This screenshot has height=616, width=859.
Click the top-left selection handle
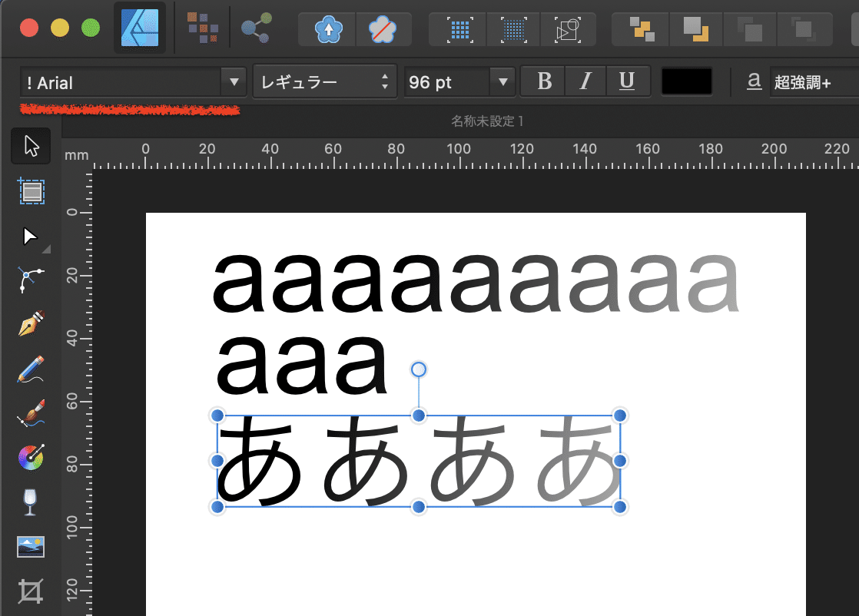coord(217,416)
